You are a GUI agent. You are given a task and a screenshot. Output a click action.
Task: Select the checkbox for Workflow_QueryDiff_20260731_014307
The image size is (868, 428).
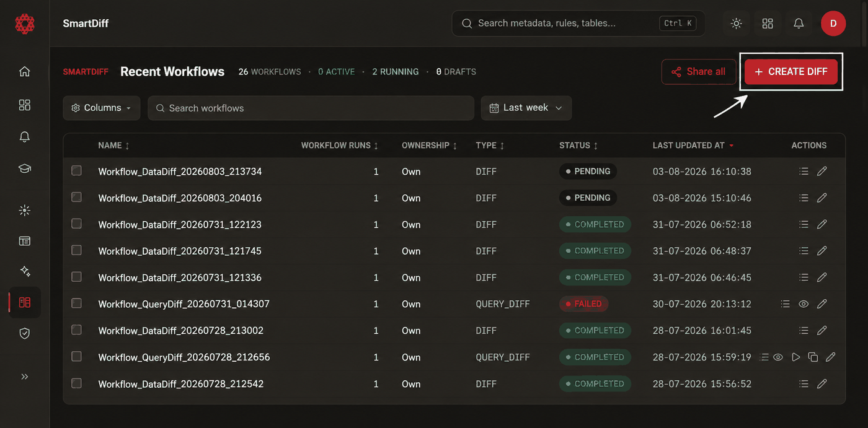76,304
